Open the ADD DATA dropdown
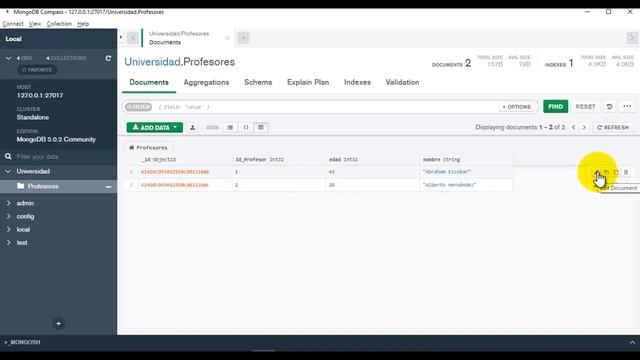Screen dimensions: 640x360 point(155,127)
